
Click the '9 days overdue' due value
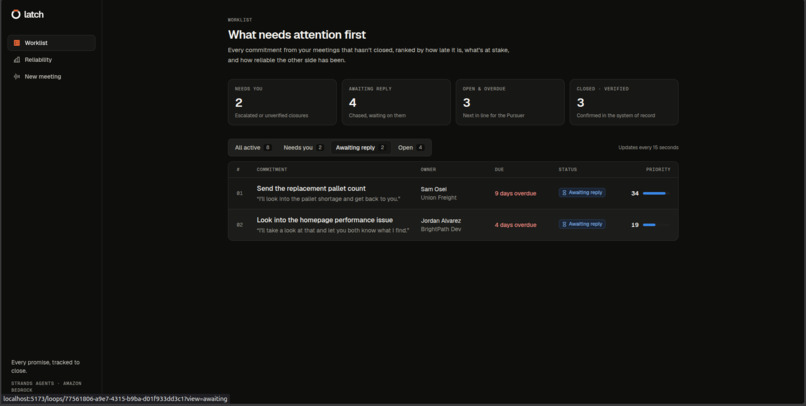tap(515, 193)
